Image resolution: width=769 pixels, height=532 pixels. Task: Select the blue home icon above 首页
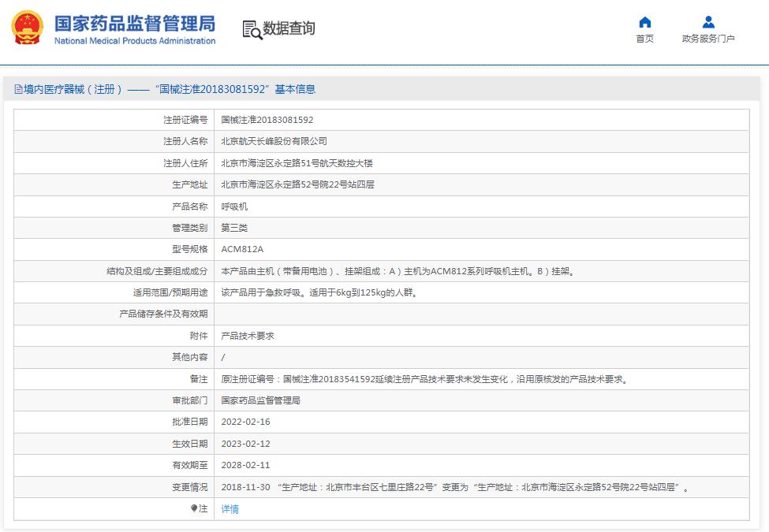click(644, 23)
